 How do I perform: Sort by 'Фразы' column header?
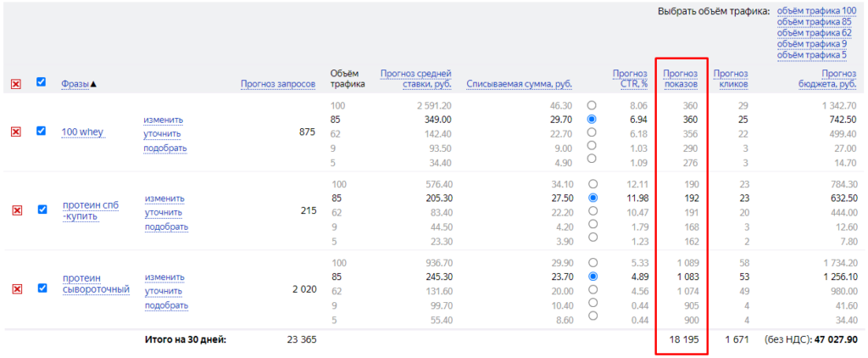pyautogui.click(x=79, y=83)
